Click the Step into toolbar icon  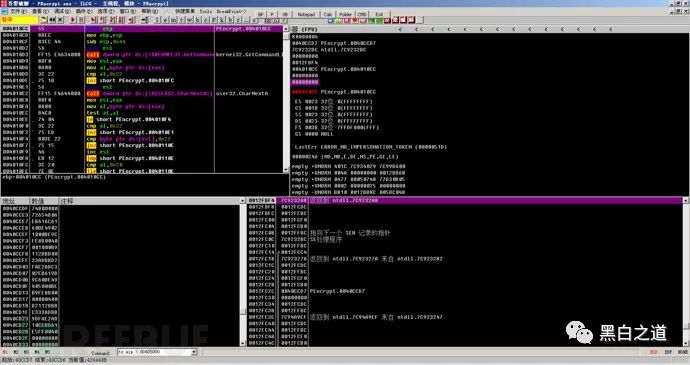pos(94,20)
